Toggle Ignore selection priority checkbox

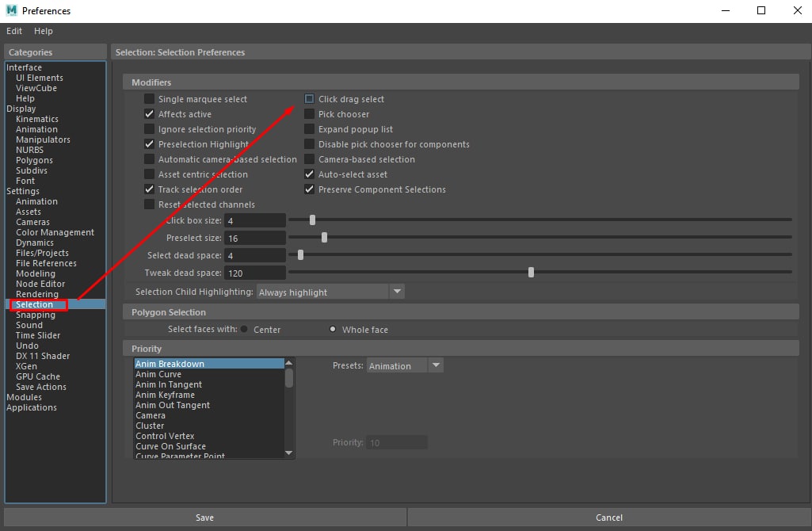point(149,129)
